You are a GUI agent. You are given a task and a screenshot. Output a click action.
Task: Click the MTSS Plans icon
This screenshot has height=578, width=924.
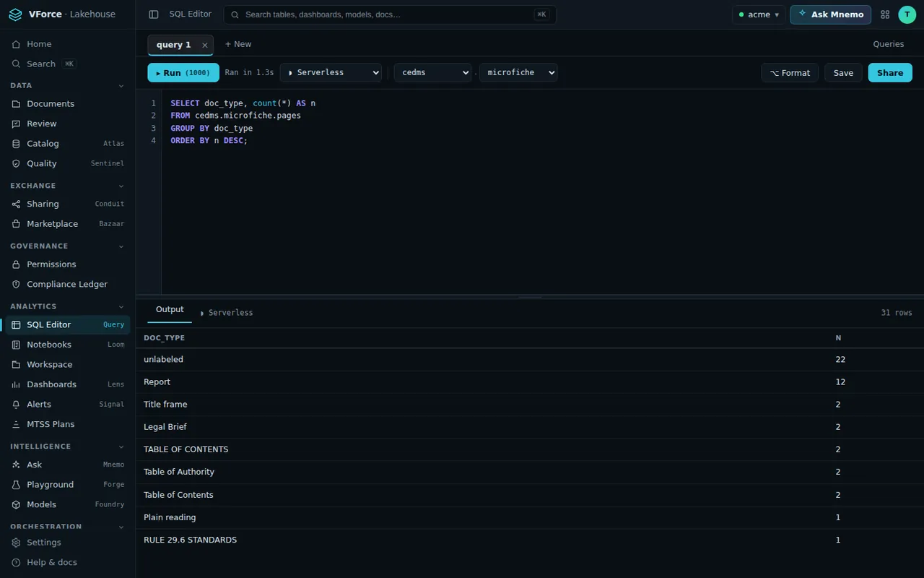16,424
